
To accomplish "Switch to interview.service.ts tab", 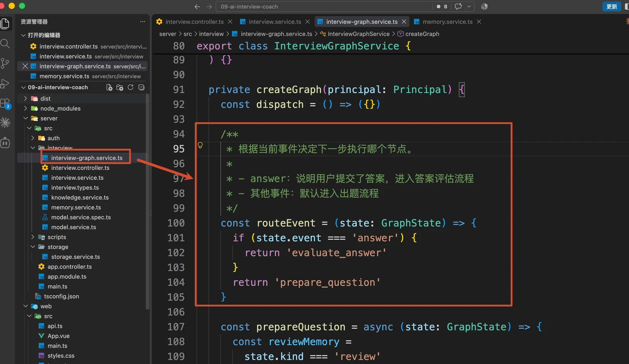I will pyautogui.click(x=275, y=22).
